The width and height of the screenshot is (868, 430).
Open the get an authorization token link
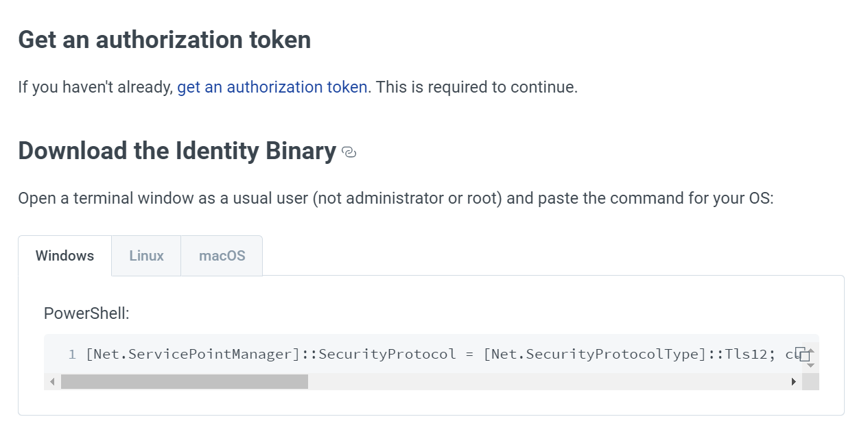tap(272, 87)
